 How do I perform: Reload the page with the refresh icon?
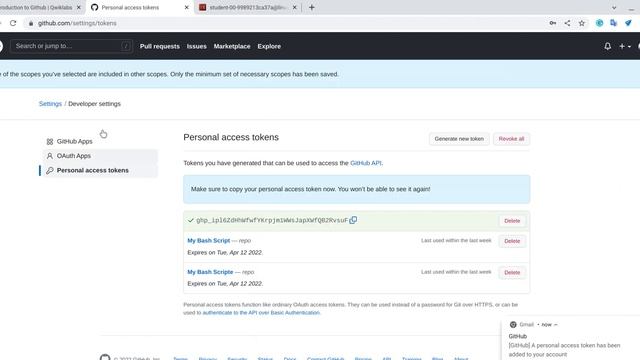click(x=13, y=23)
